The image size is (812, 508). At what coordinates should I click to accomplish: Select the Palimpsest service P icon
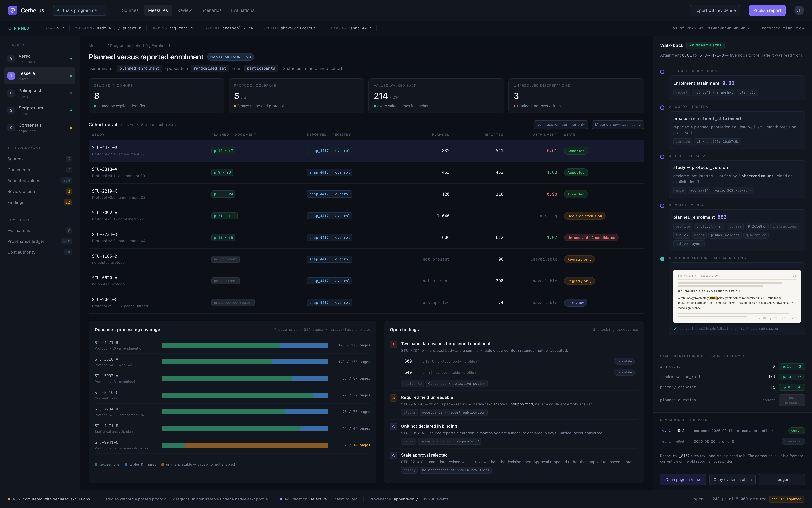click(11, 93)
